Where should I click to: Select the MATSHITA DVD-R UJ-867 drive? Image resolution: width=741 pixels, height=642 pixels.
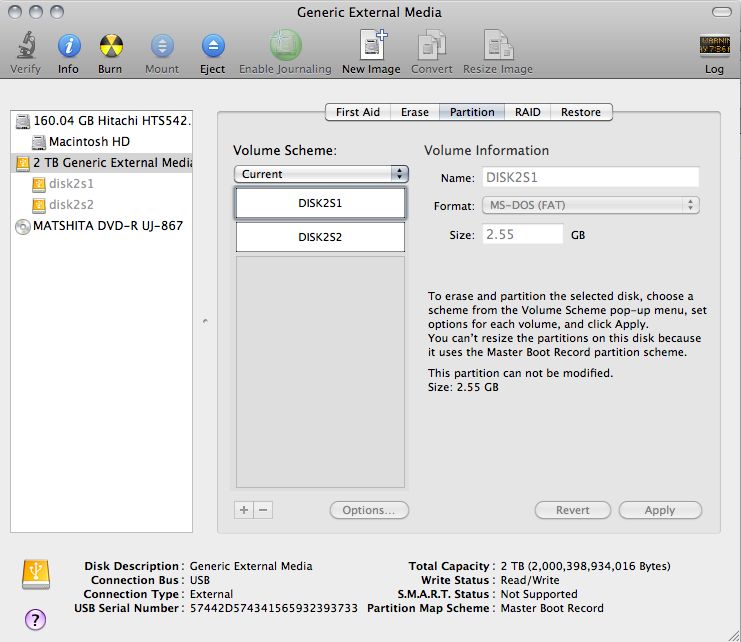coord(102,226)
